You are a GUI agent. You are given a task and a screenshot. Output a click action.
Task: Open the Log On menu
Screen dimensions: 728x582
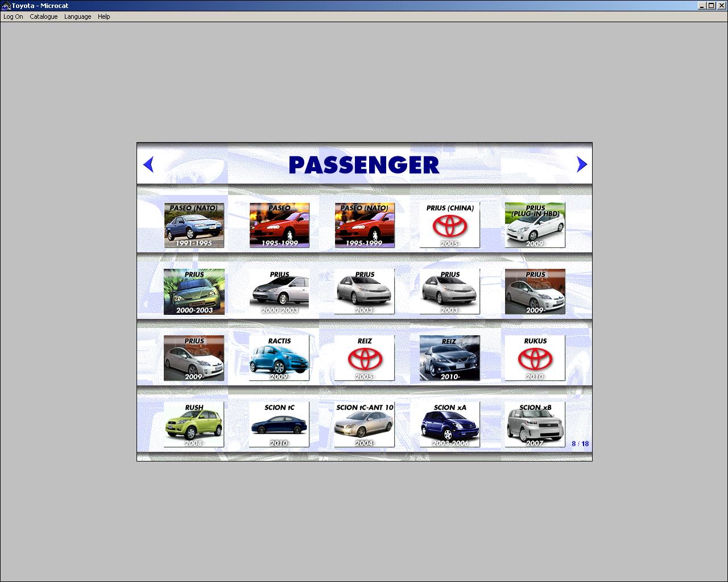click(x=13, y=16)
